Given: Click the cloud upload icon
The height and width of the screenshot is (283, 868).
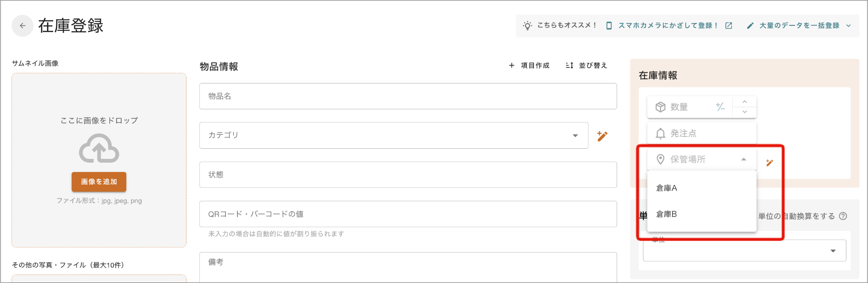Looking at the screenshot, I should tap(99, 149).
